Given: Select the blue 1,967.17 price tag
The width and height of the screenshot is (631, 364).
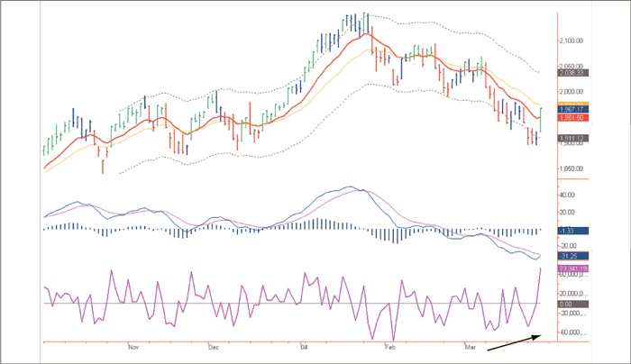Looking at the screenshot, I should (572, 109).
